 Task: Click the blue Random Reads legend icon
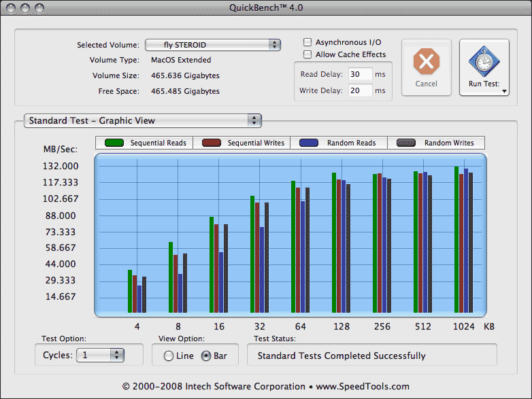click(x=310, y=143)
